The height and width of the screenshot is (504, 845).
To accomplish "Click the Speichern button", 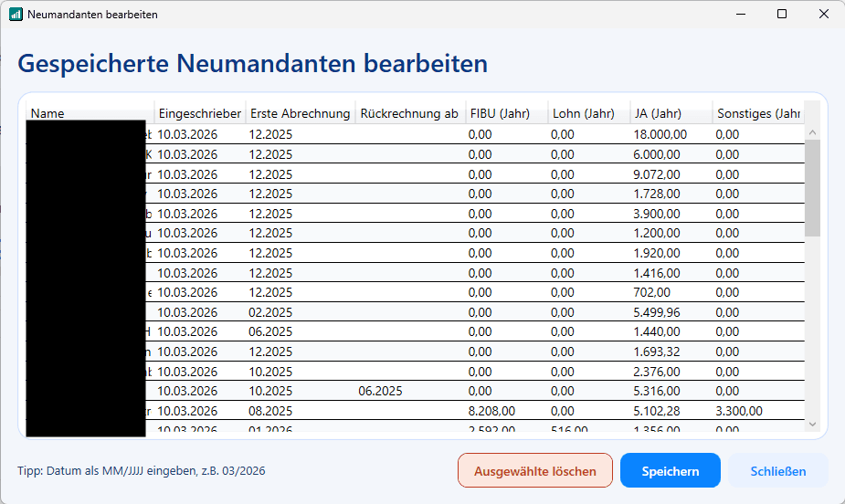I will [x=670, y=470].
